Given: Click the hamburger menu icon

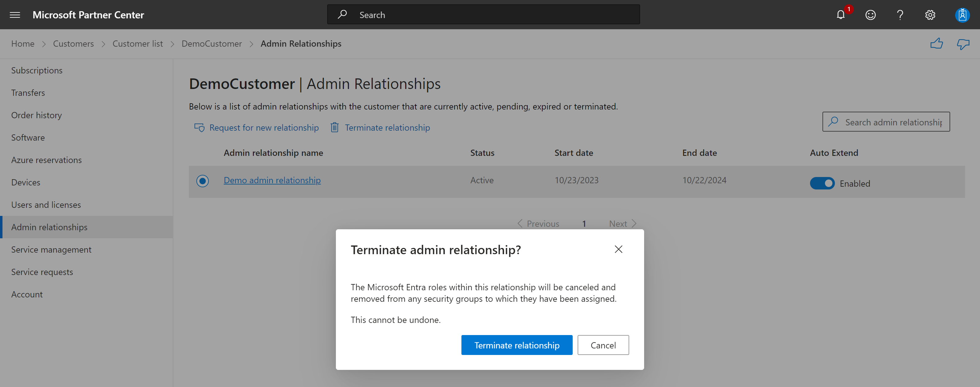Looking at the screenshot, I should click(x=16, y=14).
